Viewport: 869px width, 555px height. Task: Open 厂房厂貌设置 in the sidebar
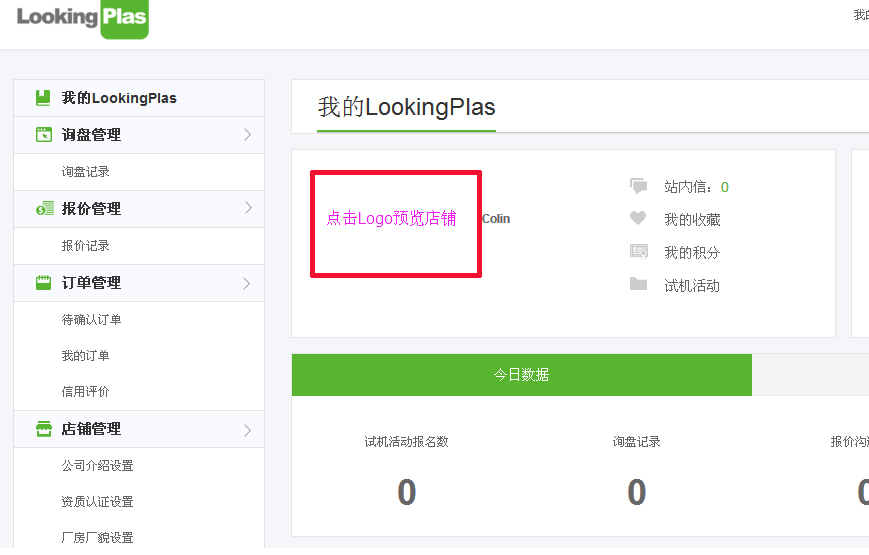pos(98,538)
